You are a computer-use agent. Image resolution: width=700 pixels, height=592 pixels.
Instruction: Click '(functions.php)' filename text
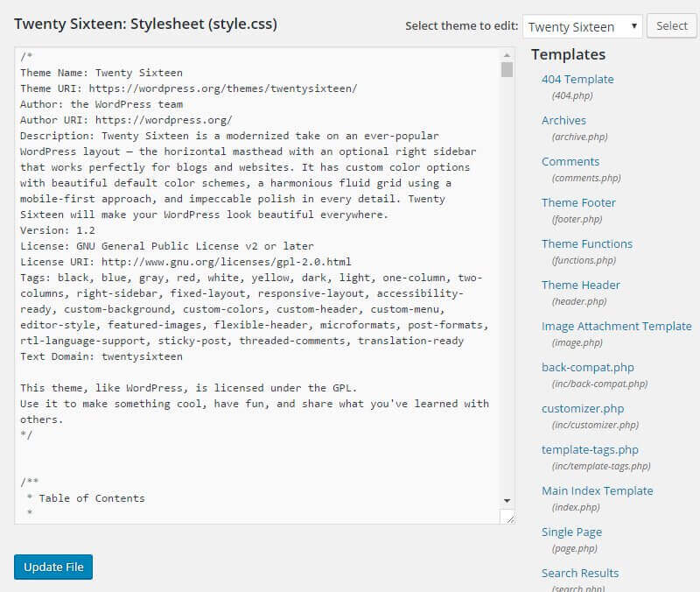(x=584, y=260)
